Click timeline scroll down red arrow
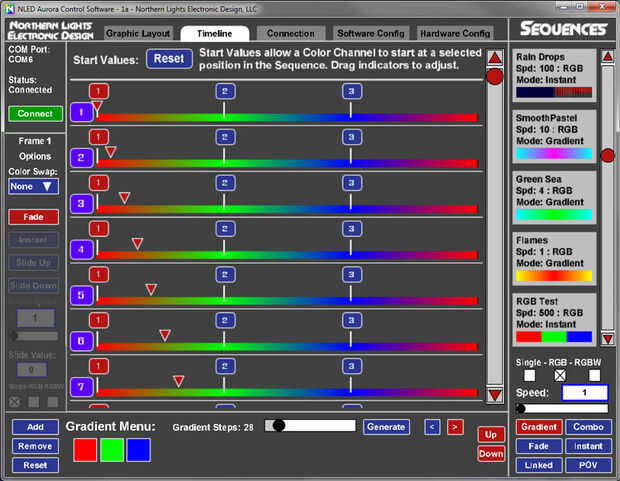The width and height of the screenshot is (620, 481). click(495, 395)
